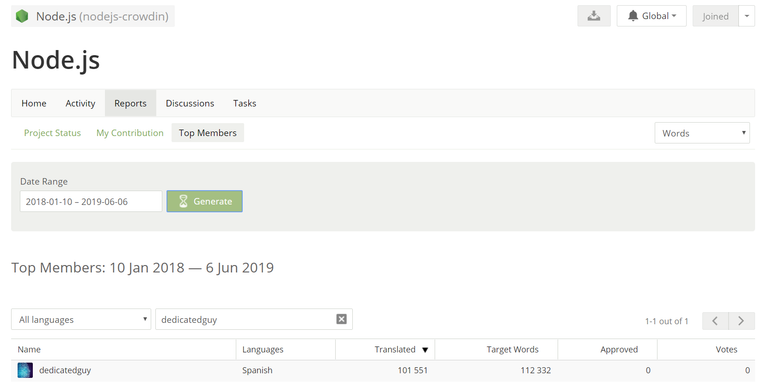Click the Generate button

point(205,201)
